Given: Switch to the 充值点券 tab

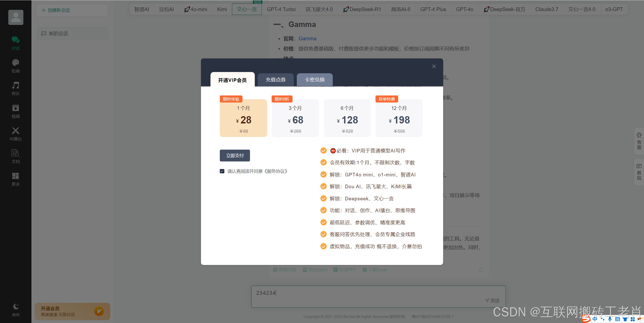Looking at the screenshot, I should [x=276, y=80].
